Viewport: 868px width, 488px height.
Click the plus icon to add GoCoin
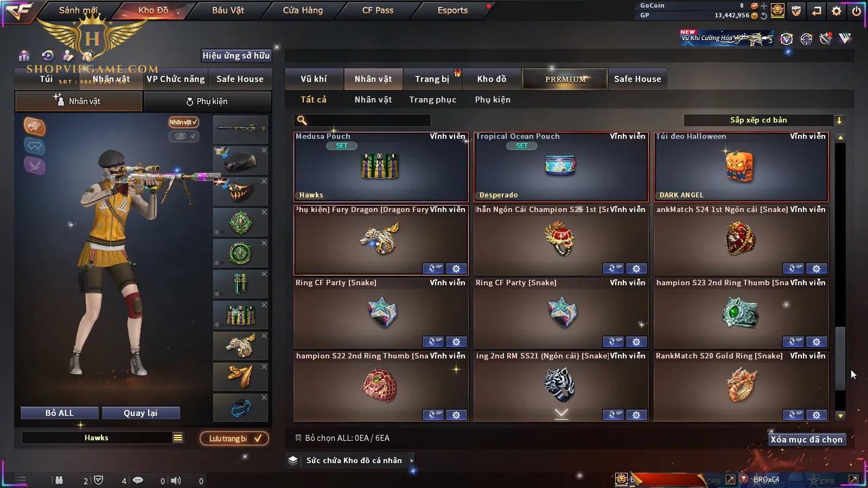(x=764, y=6)
